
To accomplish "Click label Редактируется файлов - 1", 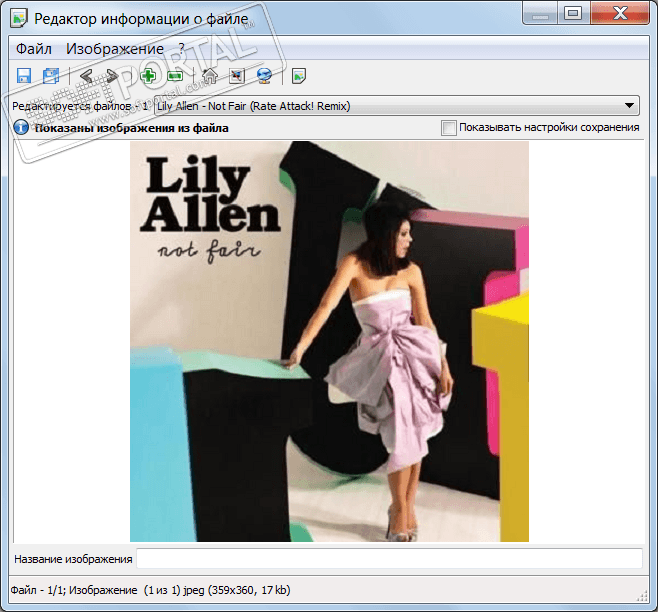I will click(x=80, y=106).
